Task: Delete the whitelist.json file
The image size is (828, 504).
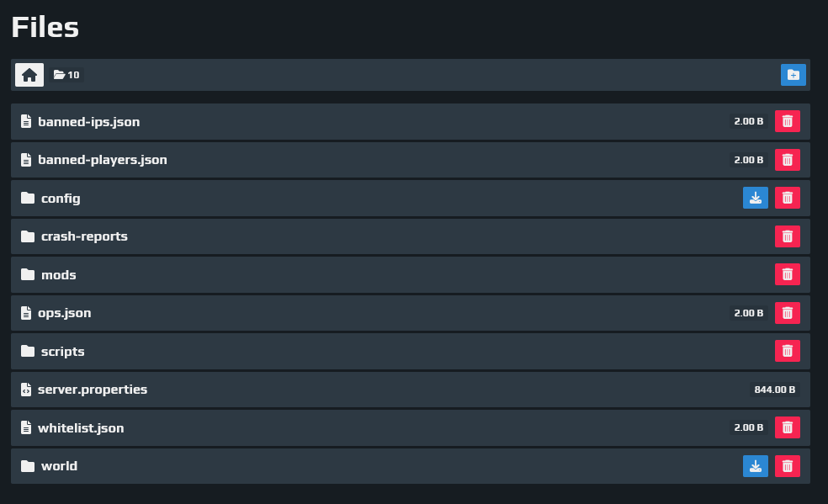Action: [788, 427]
